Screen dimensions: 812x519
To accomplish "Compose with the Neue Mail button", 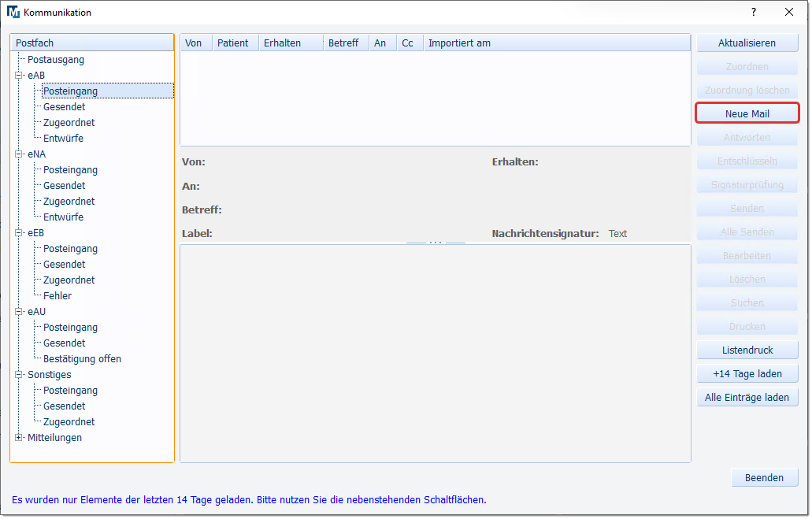I will coord(747,113).
